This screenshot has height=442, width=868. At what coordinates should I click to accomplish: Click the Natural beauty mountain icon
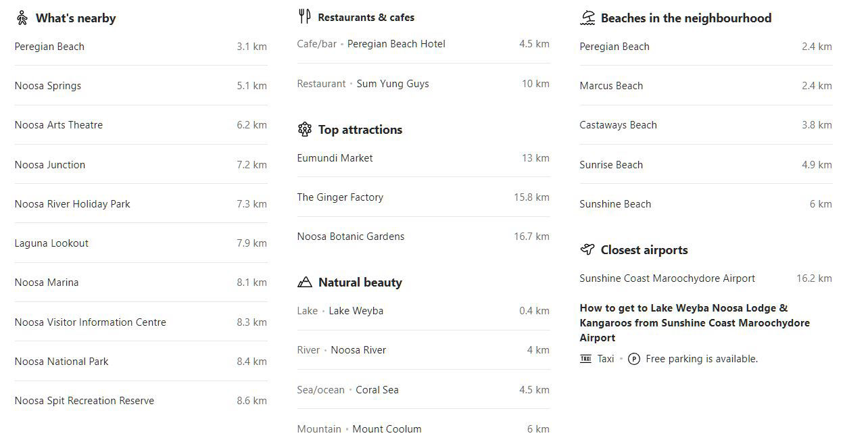305,283
